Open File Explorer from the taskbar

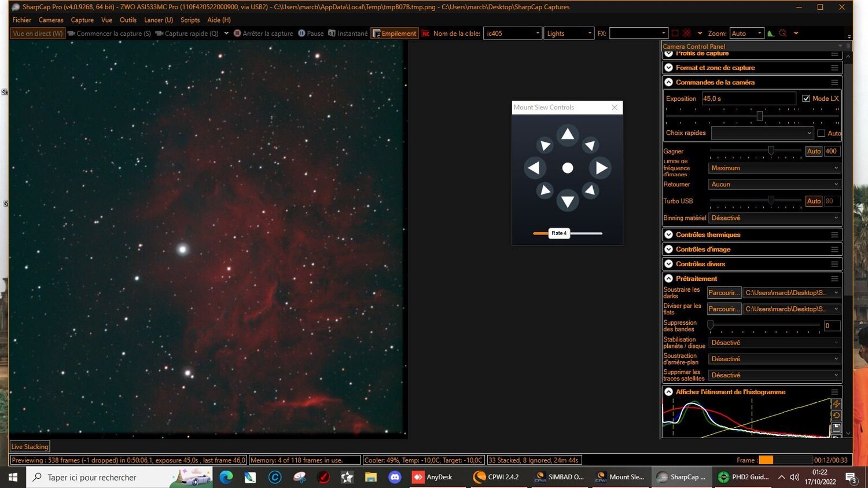coord(371,477)
